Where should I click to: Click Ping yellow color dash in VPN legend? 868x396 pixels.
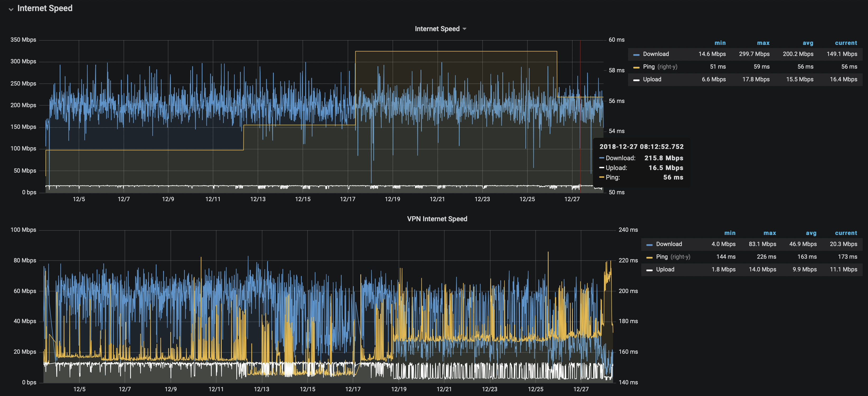[x=649, y=257]
